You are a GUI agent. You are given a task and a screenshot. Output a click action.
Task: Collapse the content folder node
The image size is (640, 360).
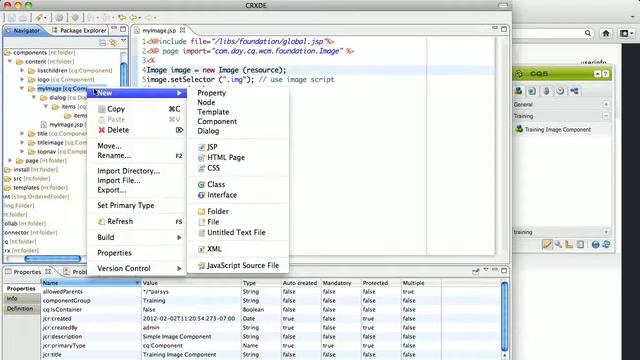(x=10, y=61)
